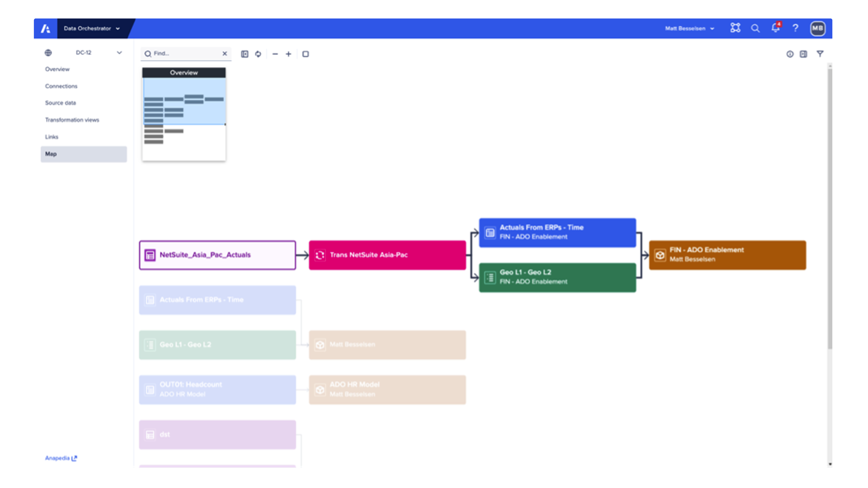Open global search from the top bar
Screen dimensions: 868x488
tap(756, 28)
